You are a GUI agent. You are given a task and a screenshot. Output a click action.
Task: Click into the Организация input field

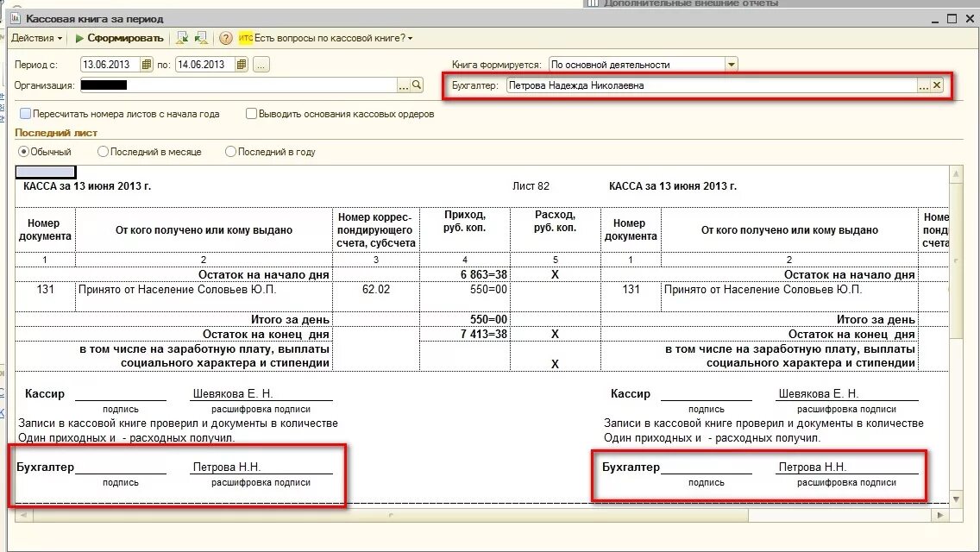tap(239, 85)
